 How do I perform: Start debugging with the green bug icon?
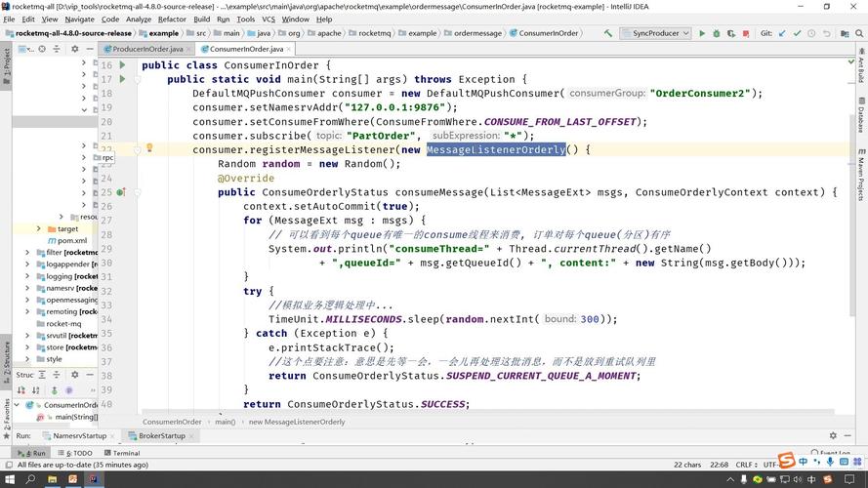[717, 33]
